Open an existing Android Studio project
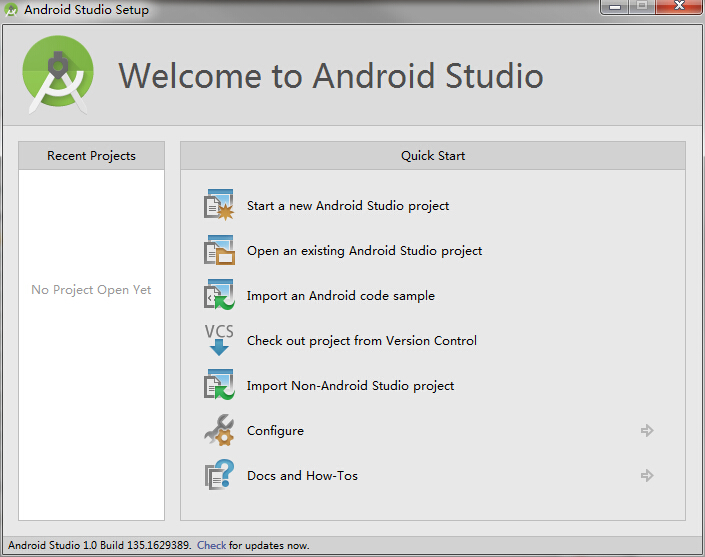Viewport: 705px width, 557px height. [365, 251]
